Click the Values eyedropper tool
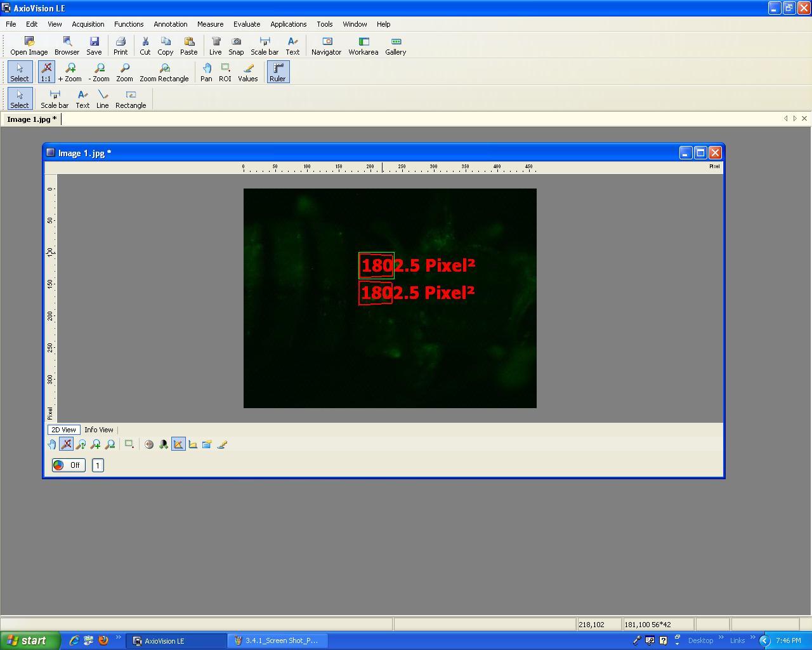The width and height of the screenshot is (812, 650). (x=247, y=72)
